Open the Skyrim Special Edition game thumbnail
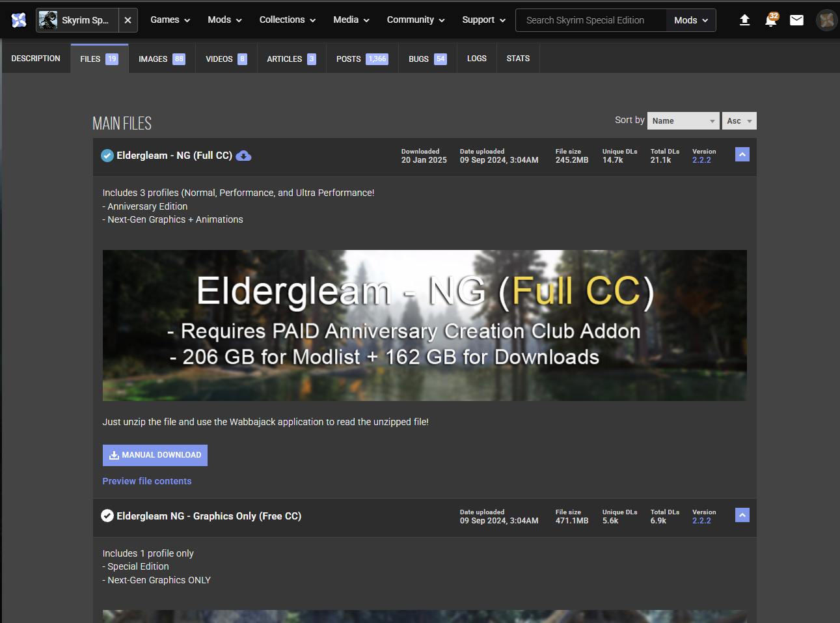 click(x=48, y=20)
